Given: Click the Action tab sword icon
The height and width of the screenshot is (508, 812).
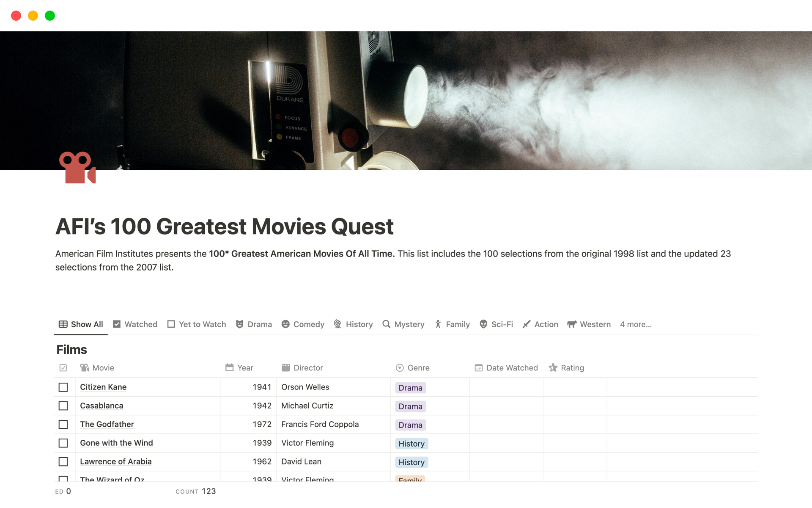Looking at the screenshot, I should click(x=527, y=324).
